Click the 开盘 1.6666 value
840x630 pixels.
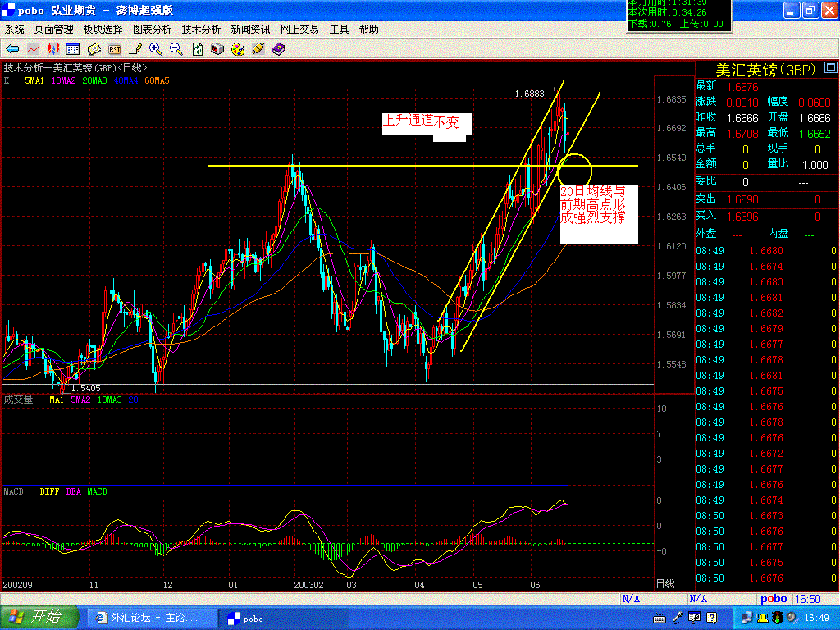click(815, 118)
